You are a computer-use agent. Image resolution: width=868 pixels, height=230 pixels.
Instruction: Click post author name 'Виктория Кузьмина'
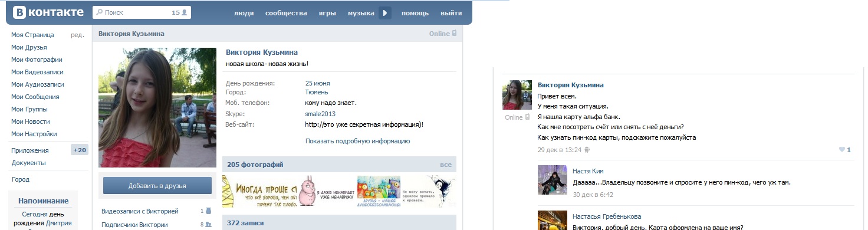[570, 85]
